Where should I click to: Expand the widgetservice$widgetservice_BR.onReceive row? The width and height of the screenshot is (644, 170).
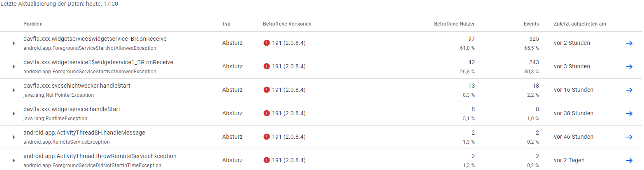(14, 43)
